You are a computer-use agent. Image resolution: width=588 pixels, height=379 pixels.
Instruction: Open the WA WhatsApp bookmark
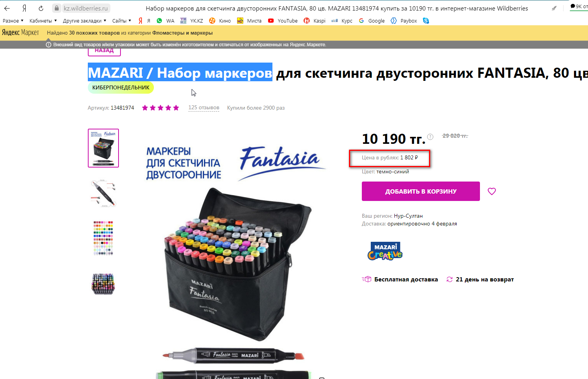click(x=166, y=21)
